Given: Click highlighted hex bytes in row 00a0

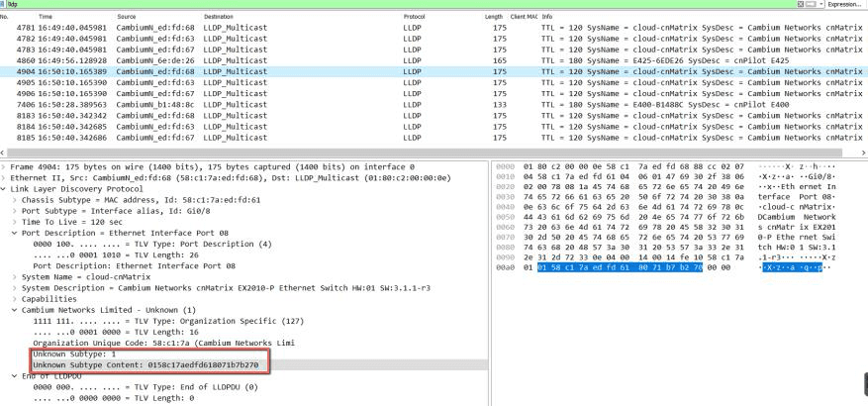Looking at the screenshot, I should (620, 267).
